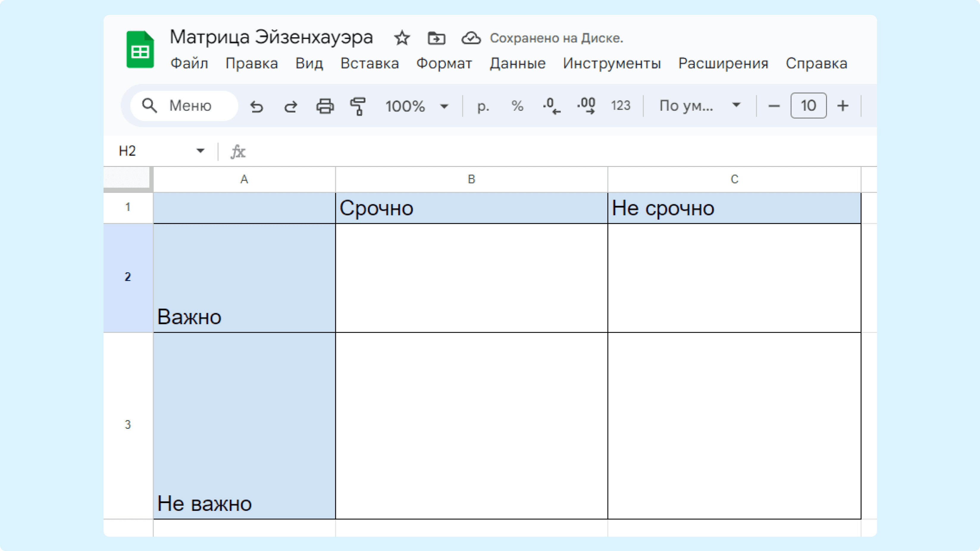Open the Вставка menu

pyautogui.click(x=370, y=64)
